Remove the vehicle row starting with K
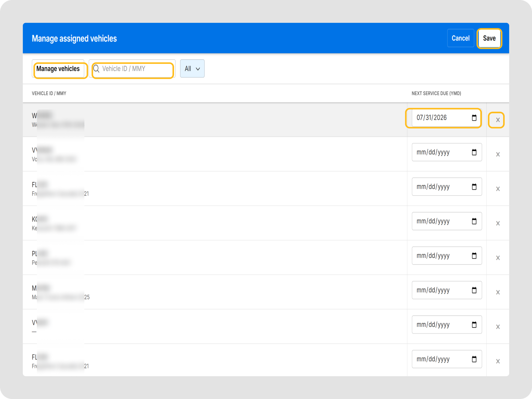The height and width of the screenshot is (399, 532). point(498,223)
